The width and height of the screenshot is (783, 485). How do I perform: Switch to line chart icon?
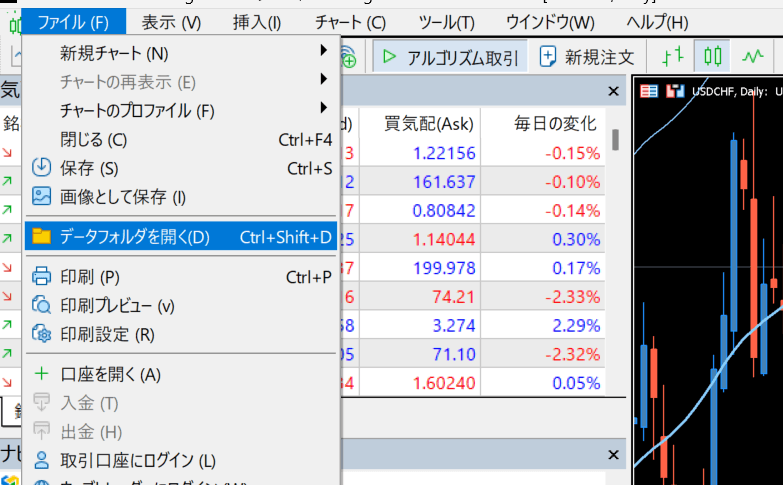tap(753, 56)
